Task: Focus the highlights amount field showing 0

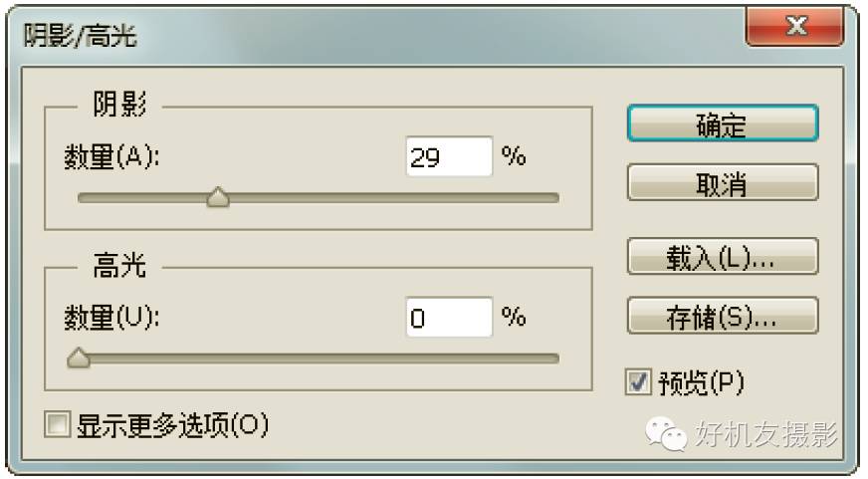Action: point(449,318)
